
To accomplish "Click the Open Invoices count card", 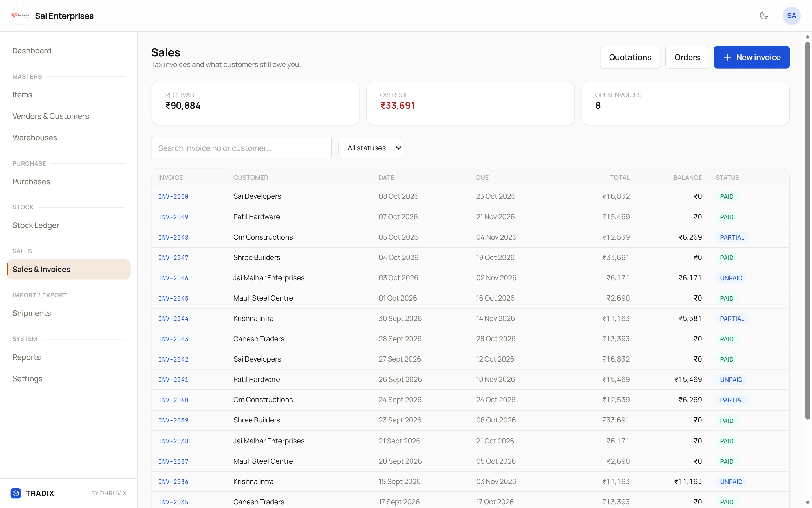I will (685, 103).
